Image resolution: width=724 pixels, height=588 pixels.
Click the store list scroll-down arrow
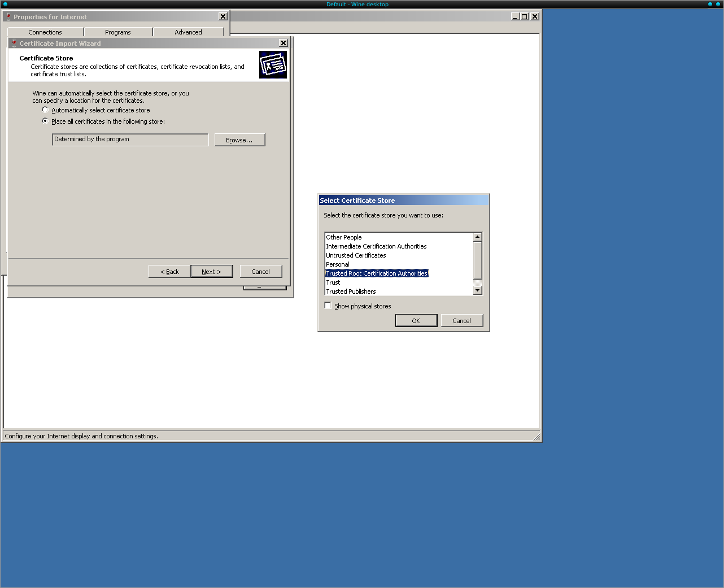tap(478, 290)
